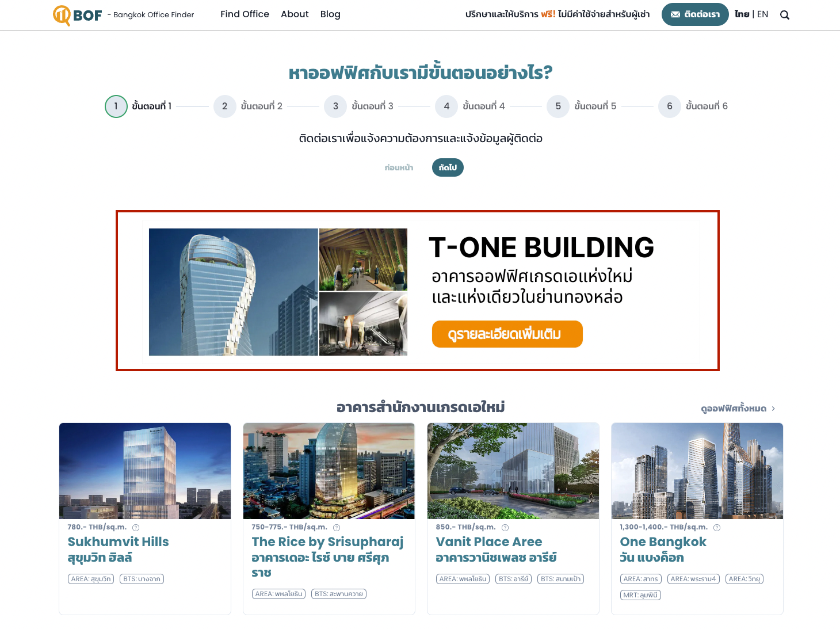Screen dimensions: 840x629
Task: Click price info icon on Vanit Place Aree
Action: [505, 527]
